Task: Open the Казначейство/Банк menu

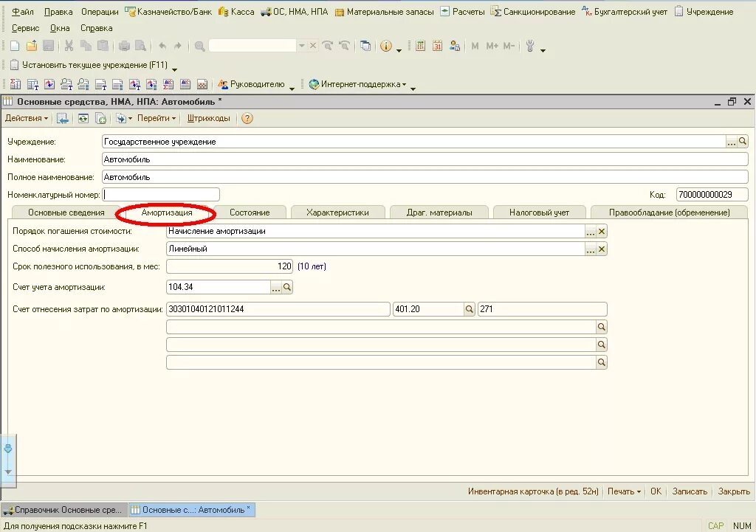Action: tap(168, 12)
